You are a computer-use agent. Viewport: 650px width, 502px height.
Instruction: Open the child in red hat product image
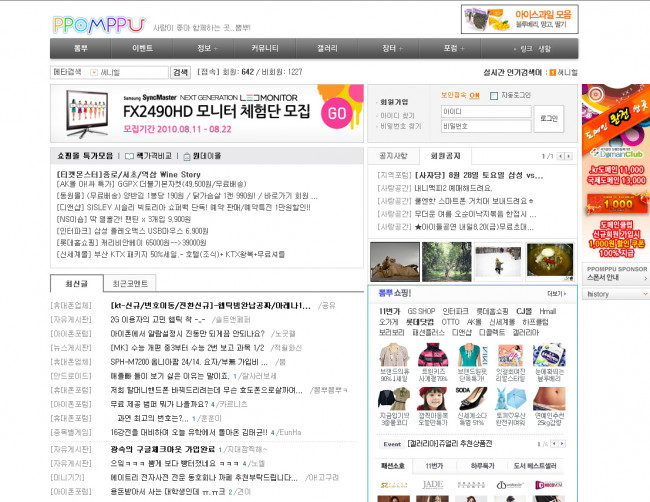432,399
